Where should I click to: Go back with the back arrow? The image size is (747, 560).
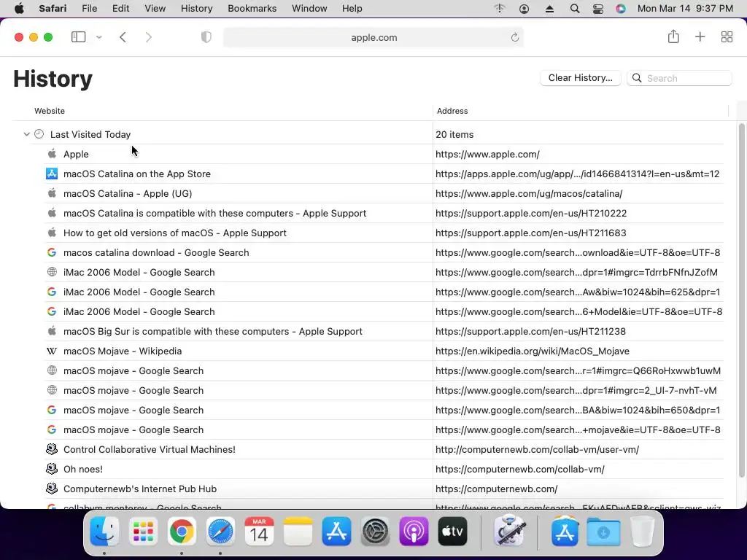tap(123, 37)
